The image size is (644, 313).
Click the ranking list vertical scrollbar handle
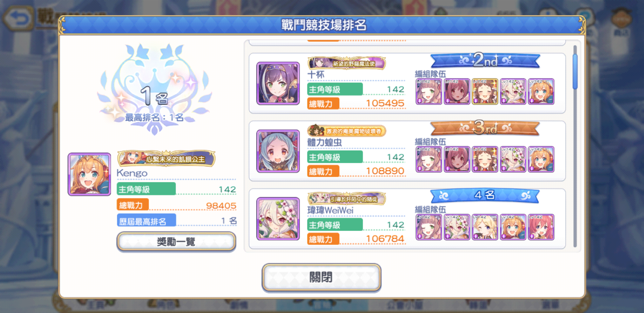pyautogui.click(x=575, y=71)
